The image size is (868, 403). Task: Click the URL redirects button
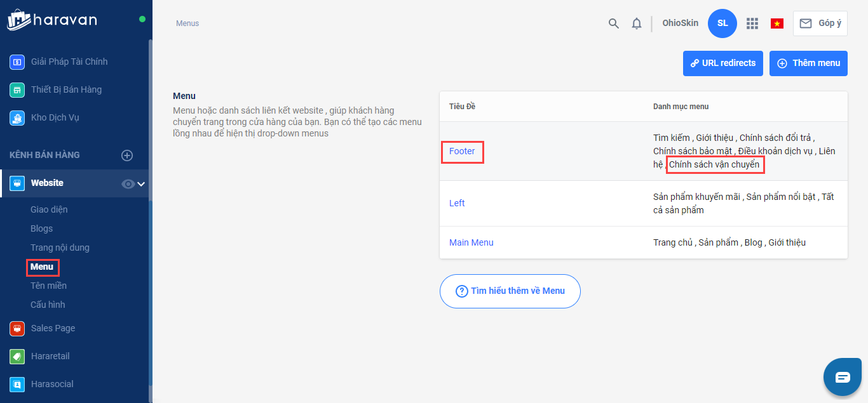(x=722, y=63)
